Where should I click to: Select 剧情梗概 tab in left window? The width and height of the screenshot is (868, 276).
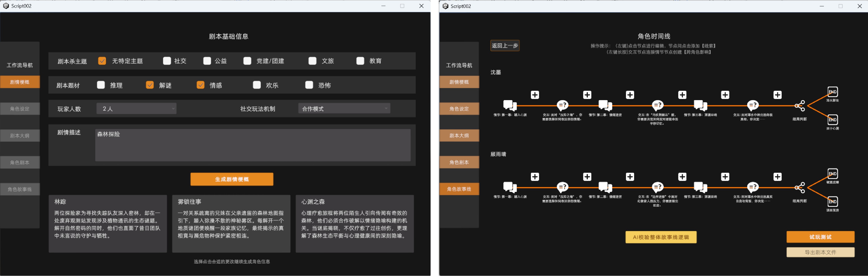click(20, 82)
